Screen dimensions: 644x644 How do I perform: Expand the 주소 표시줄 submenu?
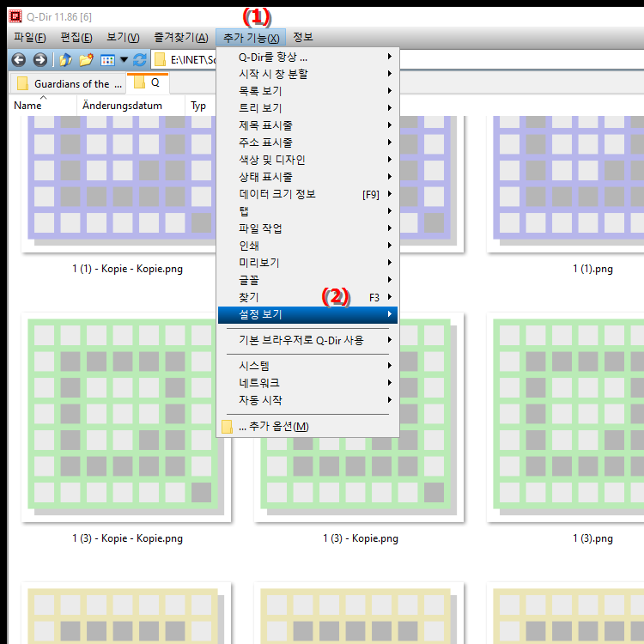click(307, 143)
